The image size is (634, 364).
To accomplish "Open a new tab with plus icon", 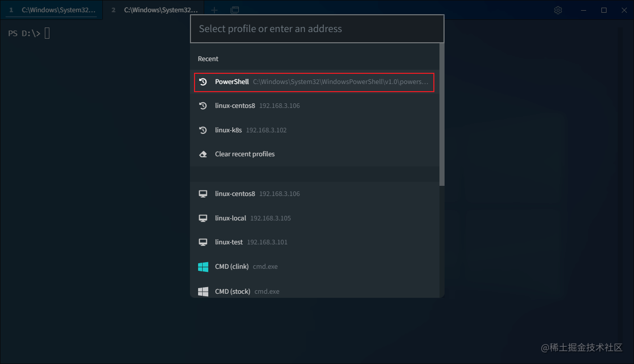I will 214,10.
